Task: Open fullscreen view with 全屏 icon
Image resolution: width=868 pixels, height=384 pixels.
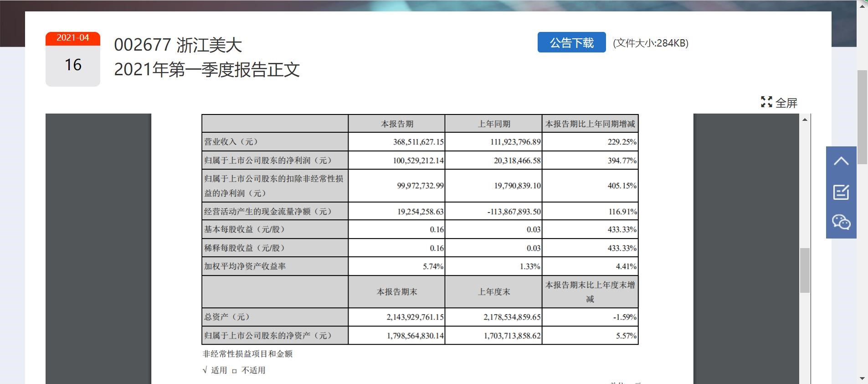Action: [x=779, y=103]
